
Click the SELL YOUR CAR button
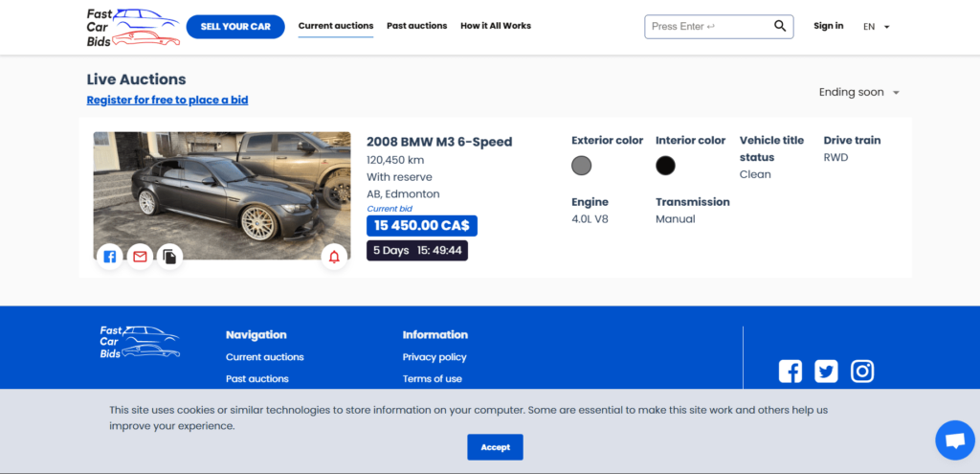tap(235, 27)
